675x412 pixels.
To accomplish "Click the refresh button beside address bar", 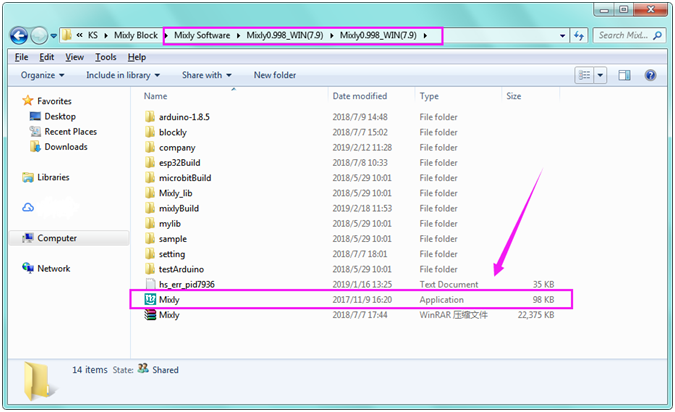I will tap(579, 36).
